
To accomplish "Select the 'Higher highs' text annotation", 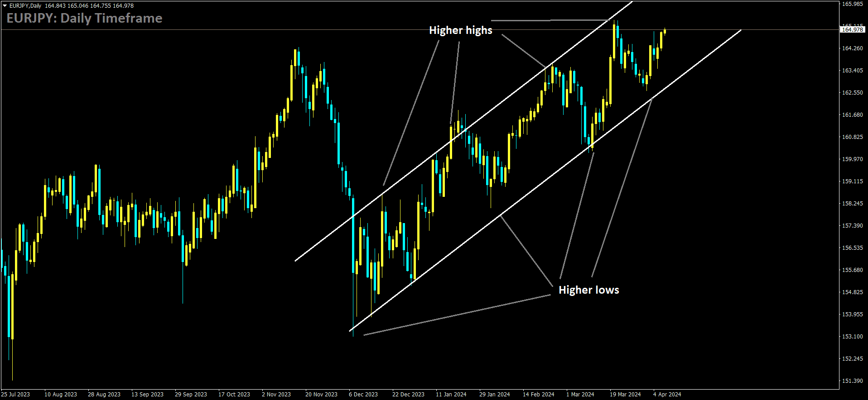I will [461, 30].
